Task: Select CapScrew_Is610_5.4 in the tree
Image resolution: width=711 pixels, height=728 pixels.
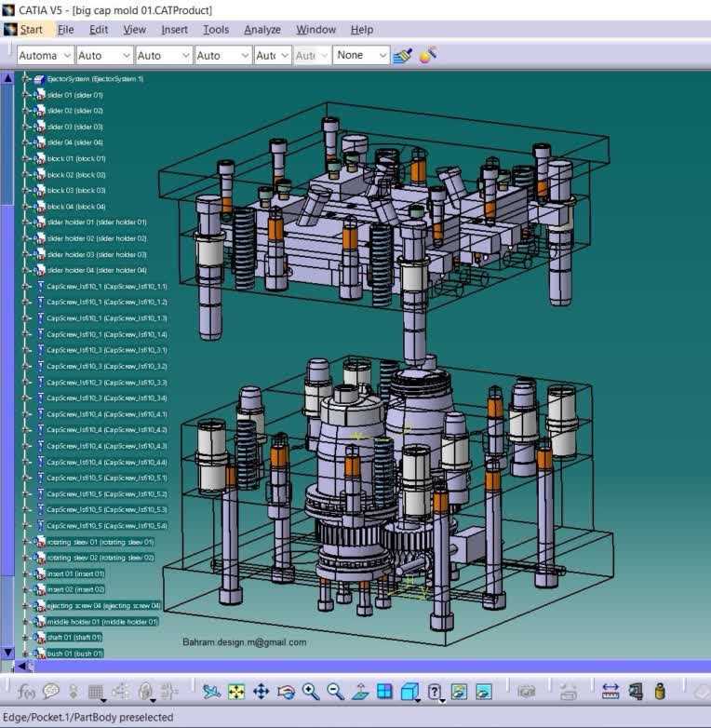Action: point(107,526)
